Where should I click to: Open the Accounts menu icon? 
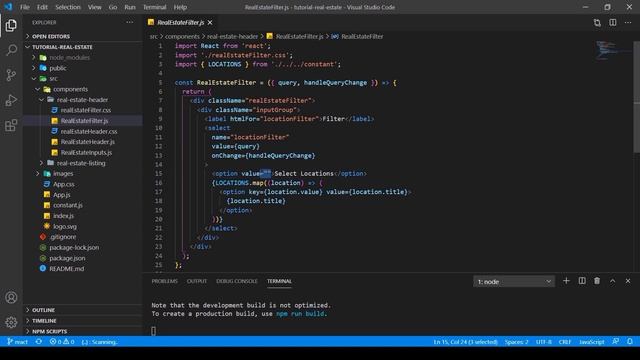tap(11, 298)
